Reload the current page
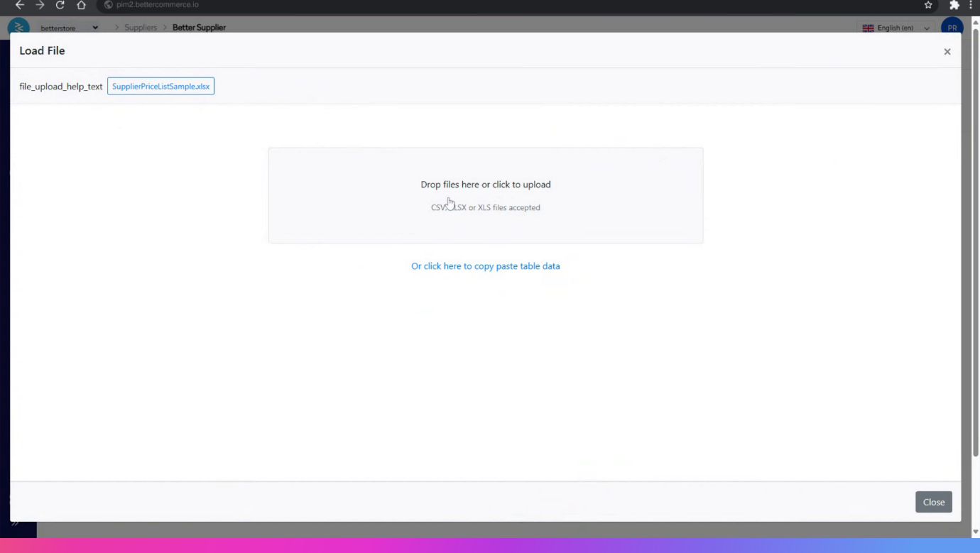 point(60,5)
